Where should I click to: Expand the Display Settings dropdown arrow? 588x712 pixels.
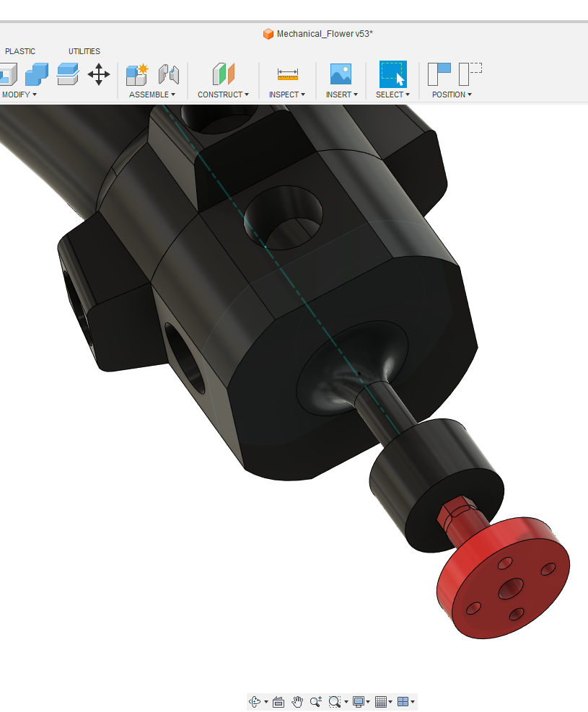[368, 702]
